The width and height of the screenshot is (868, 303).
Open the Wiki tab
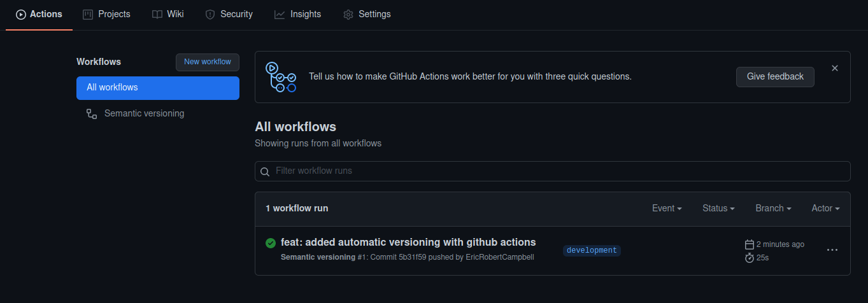tap(168, 14)
